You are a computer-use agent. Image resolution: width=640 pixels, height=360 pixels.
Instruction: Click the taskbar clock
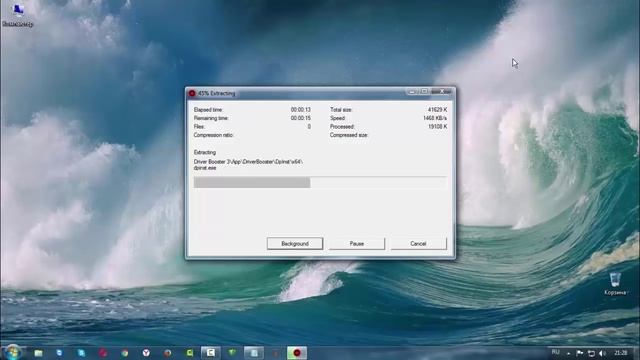tap(620, 353)
